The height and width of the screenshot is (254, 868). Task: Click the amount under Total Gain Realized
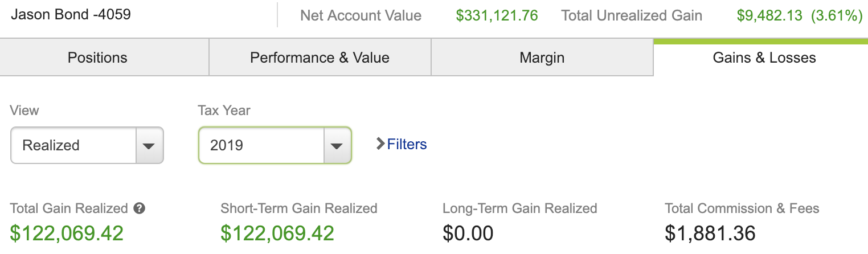click(67, 233)
